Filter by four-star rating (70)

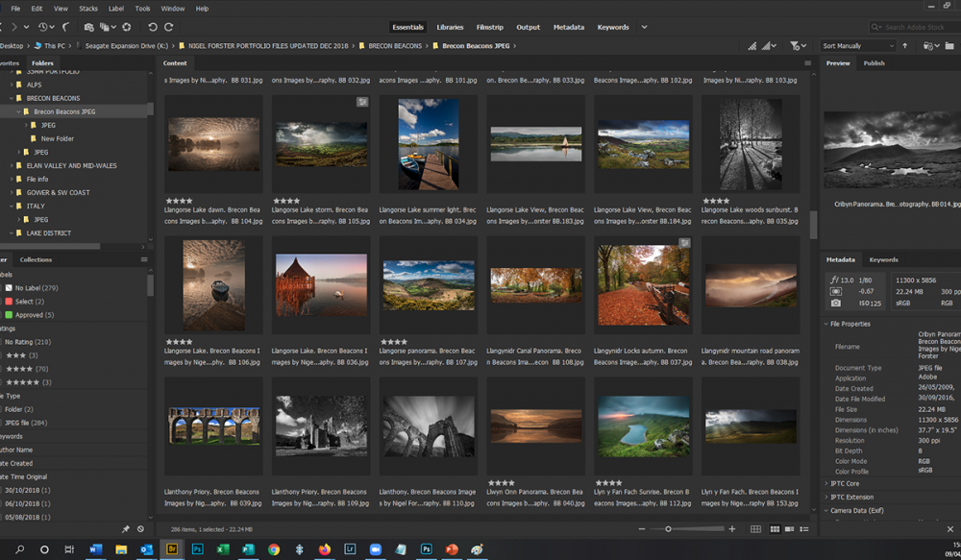(26, 369)
